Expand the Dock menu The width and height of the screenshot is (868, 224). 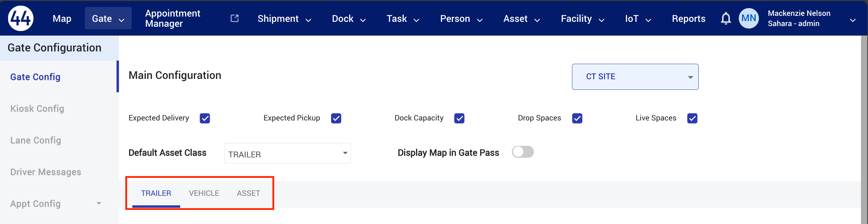(x=349, y=18)
